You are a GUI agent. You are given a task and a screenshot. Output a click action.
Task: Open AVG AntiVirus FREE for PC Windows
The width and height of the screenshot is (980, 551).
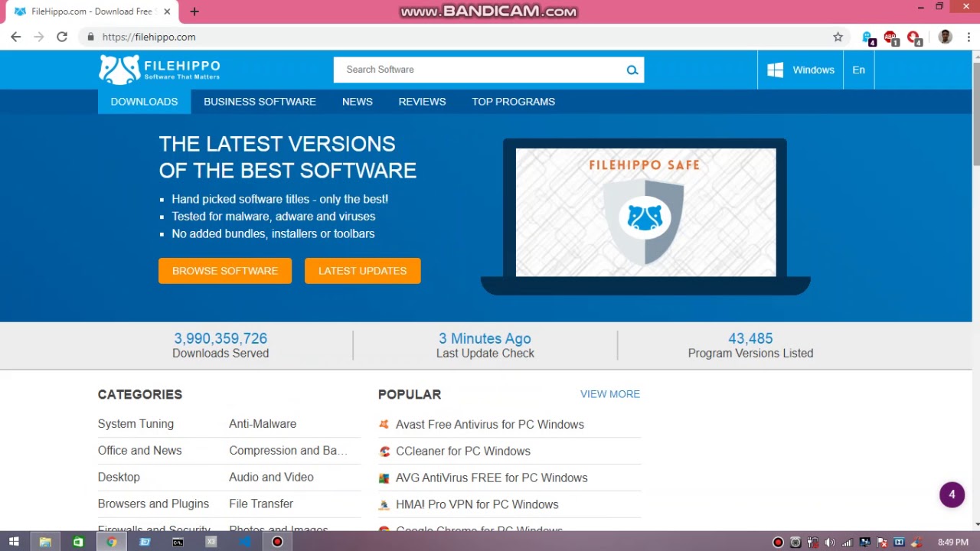492,478
